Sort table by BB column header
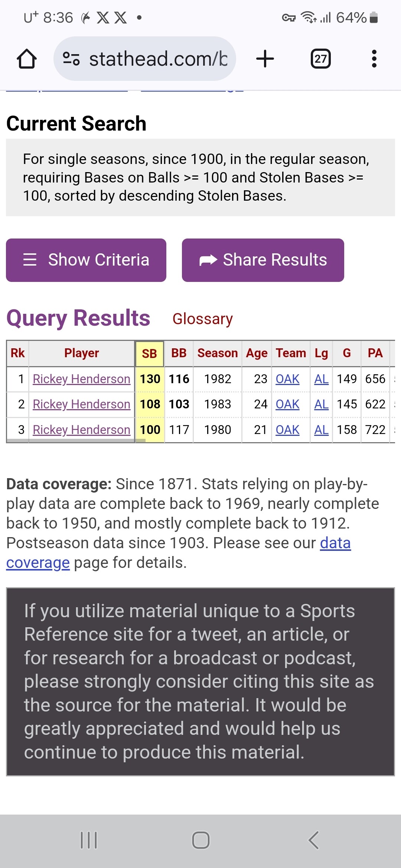This screenshot has height=868, width=401. point(179,353)
